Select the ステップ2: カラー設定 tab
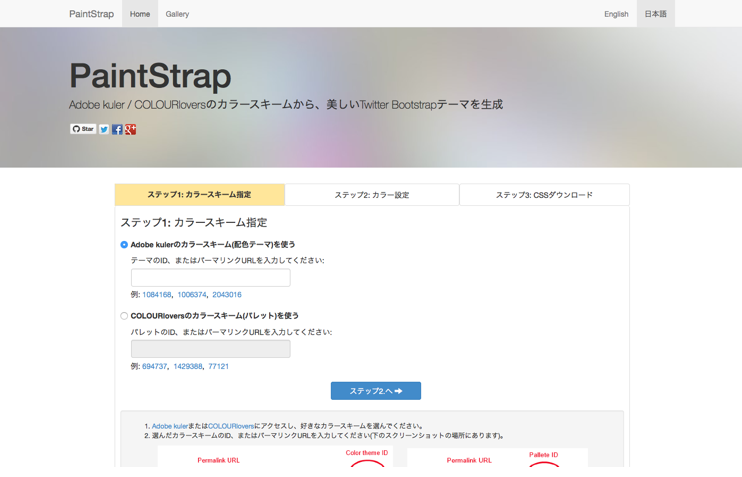This screenshot has width=742, height=477. click(x=372, y=194)
